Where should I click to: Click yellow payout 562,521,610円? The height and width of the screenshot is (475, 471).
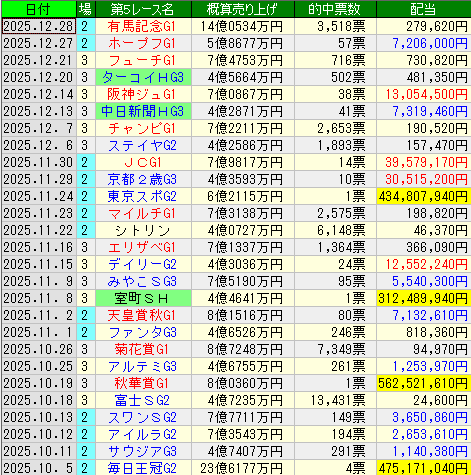coord(424,383)
